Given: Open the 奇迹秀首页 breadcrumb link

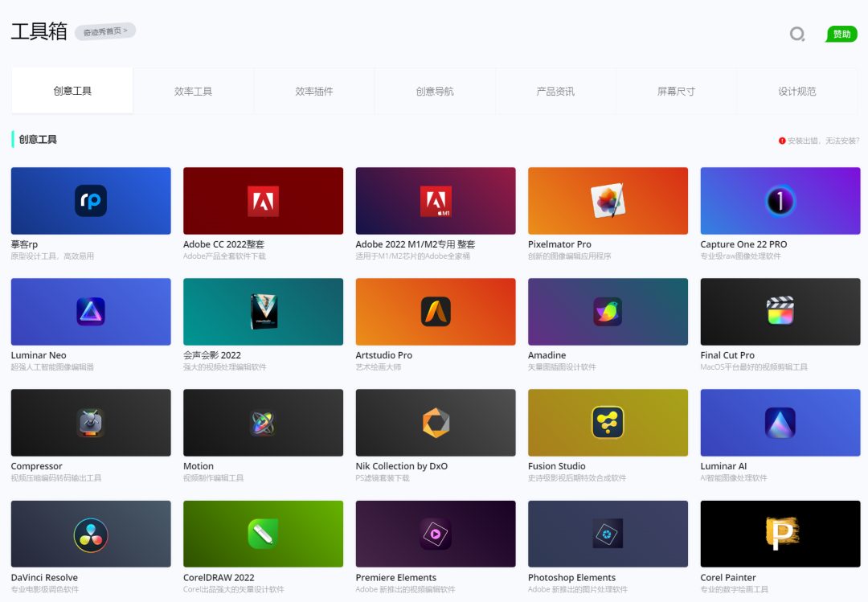Looking at the screenshot, I should tap(105, 31).
